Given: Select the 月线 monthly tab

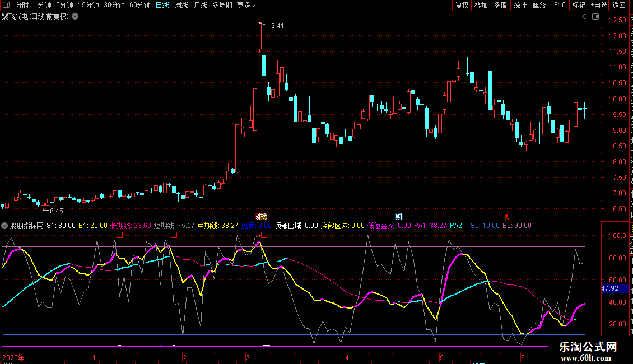Looking at the screenshot, I should pos(200,5).
